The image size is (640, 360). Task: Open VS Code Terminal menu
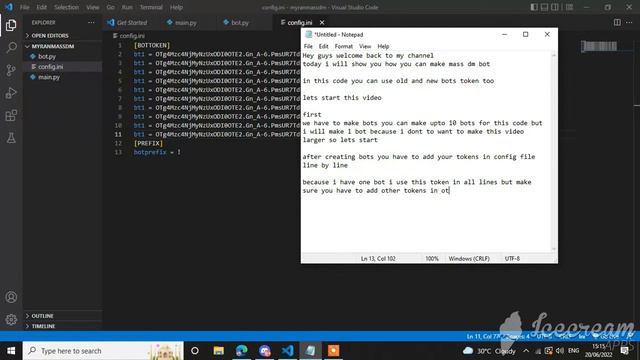point(151,7)
